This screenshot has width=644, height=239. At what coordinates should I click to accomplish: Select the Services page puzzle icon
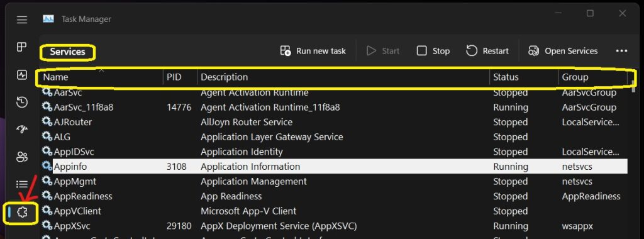click(22, 212)
